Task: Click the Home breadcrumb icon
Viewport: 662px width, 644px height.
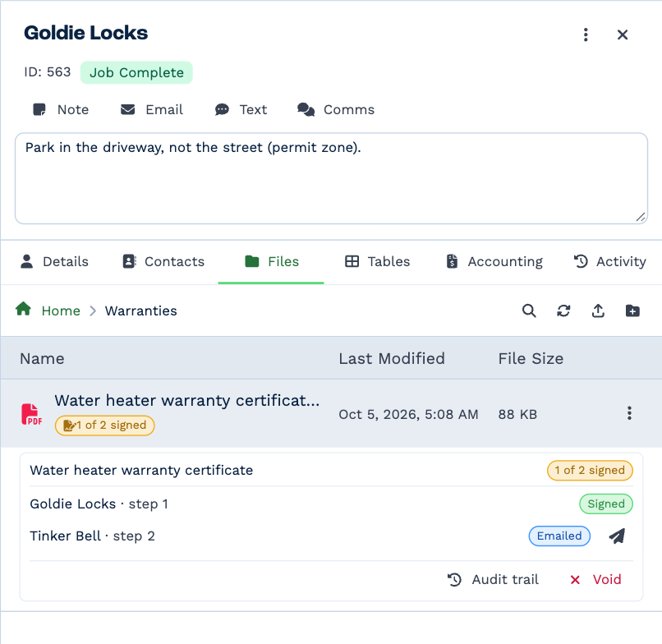Action: coord(23,309)
